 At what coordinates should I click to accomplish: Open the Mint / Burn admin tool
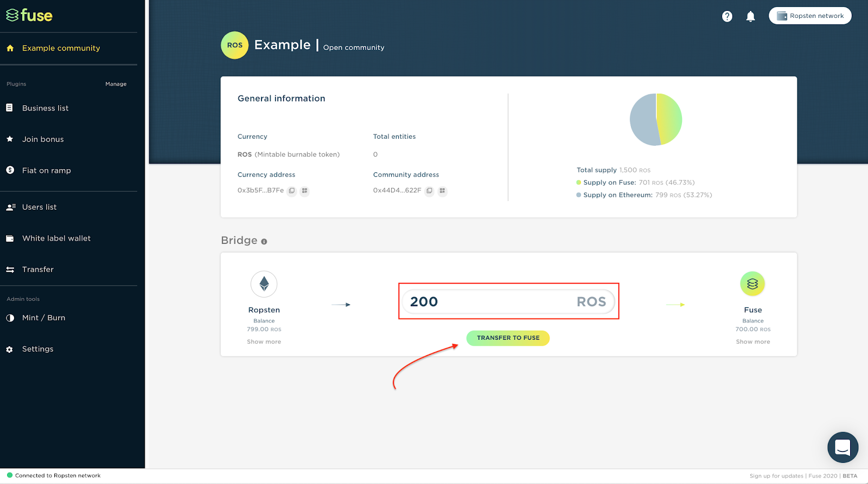tap(43, 318)
